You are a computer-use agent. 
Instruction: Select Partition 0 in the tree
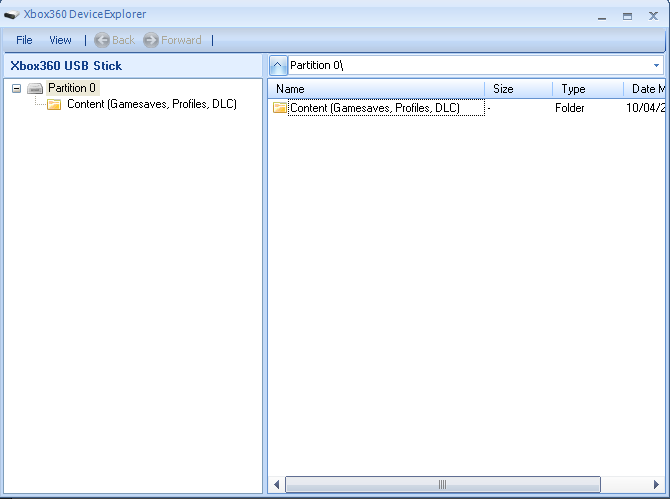click(72, 88)
